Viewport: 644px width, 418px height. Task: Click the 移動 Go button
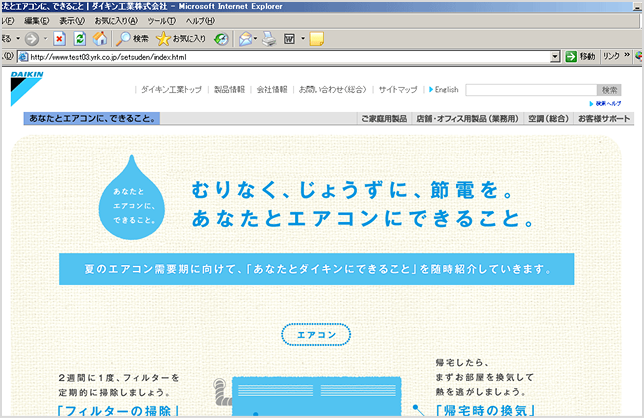(x=580, y=56)
